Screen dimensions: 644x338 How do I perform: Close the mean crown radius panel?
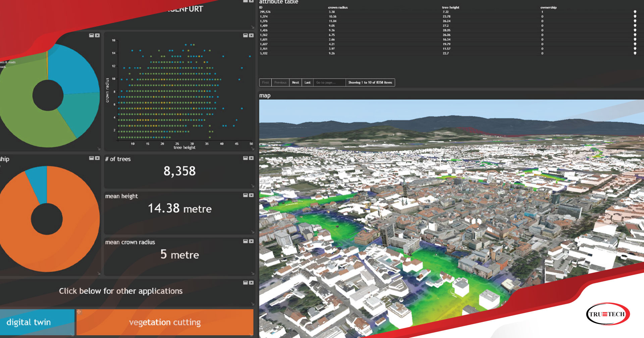click(x=251, y=241)
